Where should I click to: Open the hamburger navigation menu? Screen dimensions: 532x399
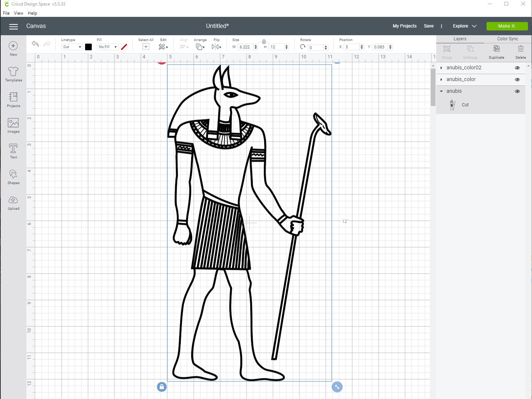(14, 26)
